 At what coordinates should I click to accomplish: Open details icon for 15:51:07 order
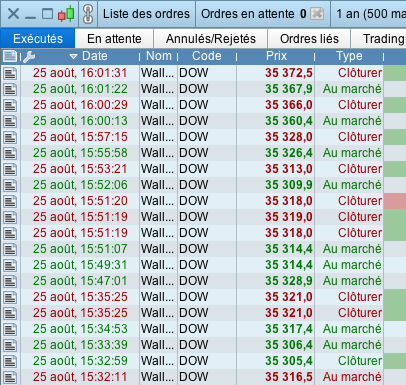point(10,249)
